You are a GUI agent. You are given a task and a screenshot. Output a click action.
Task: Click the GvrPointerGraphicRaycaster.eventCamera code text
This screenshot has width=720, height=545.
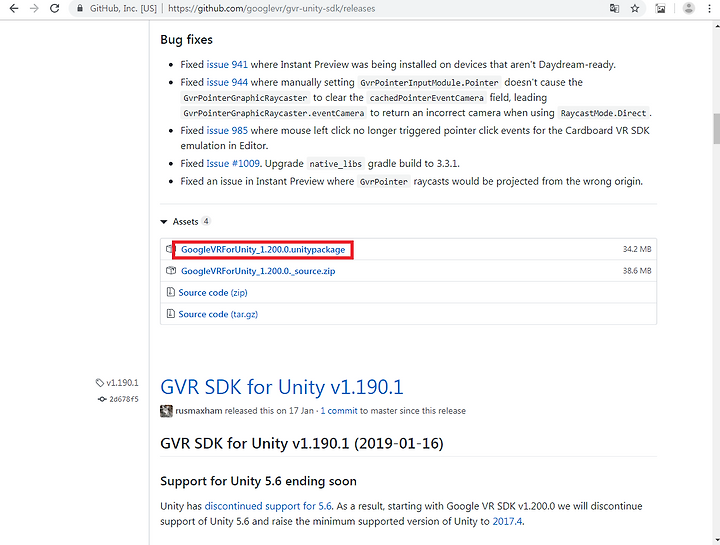pyautogui.click(x=274, y=113)
